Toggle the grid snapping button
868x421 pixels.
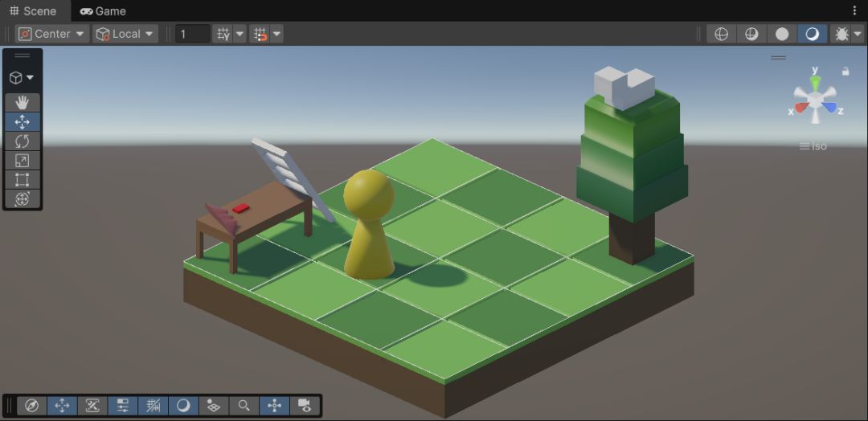point(223,34)
